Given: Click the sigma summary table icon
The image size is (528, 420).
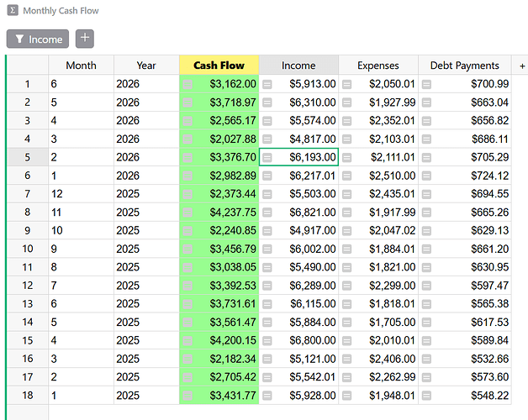Looking at the screenshot, I should [13, 10].
